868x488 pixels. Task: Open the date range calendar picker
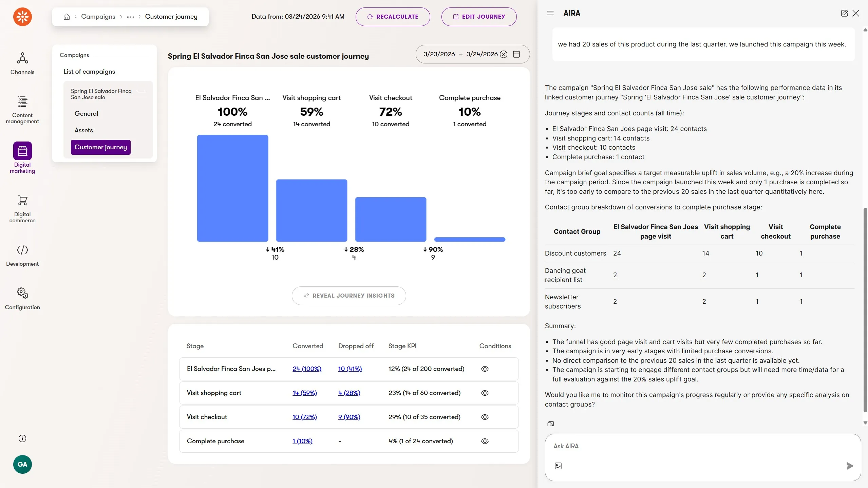pos(516,54)
